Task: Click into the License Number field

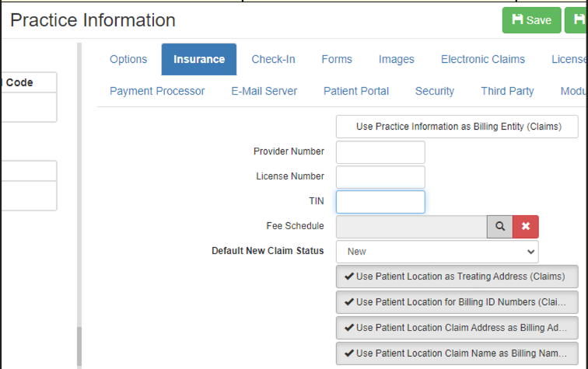Action: click(x=380, y=177)
